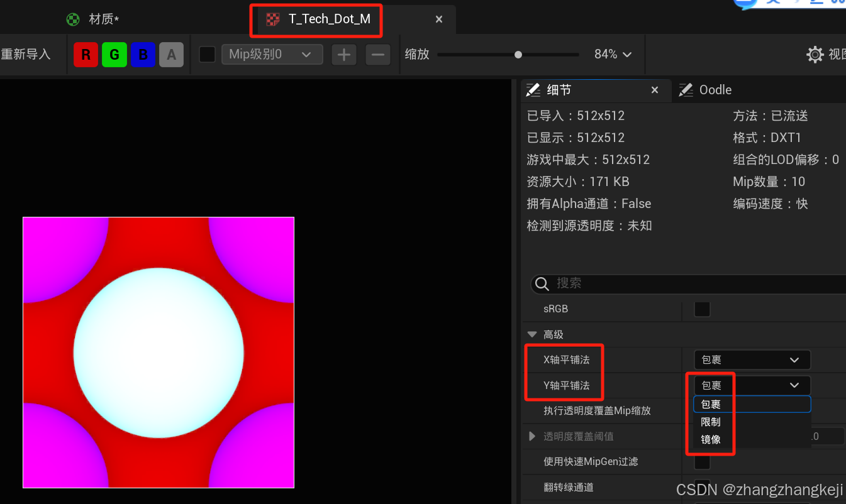846x504 pixels.
Task: Expand the 透明度覆盖阈值 section
Action: click(x=532, y=436)
